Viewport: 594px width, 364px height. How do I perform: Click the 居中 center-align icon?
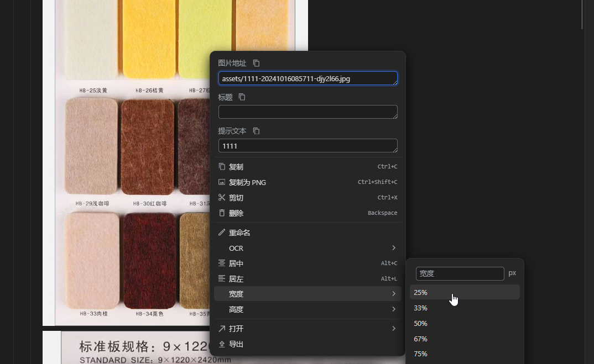222,263
